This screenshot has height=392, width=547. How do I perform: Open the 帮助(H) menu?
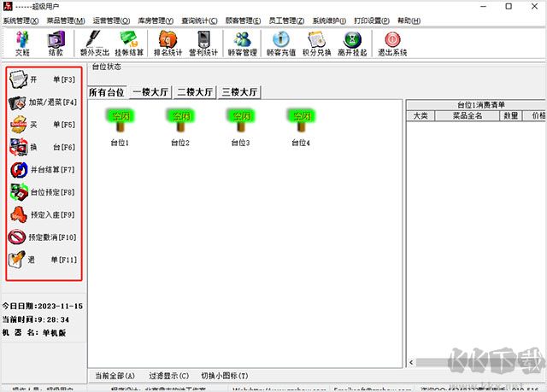click(409, 20)
